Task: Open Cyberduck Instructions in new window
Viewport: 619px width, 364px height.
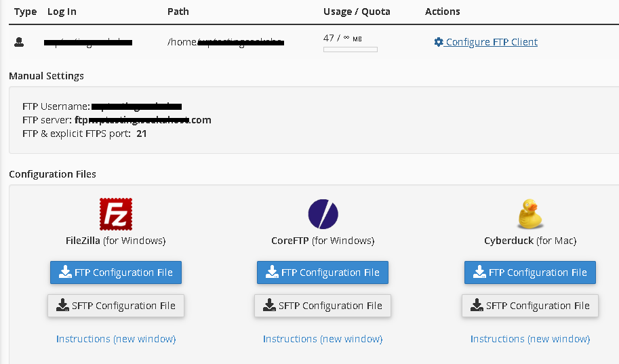Action: (x=530, y=339)
